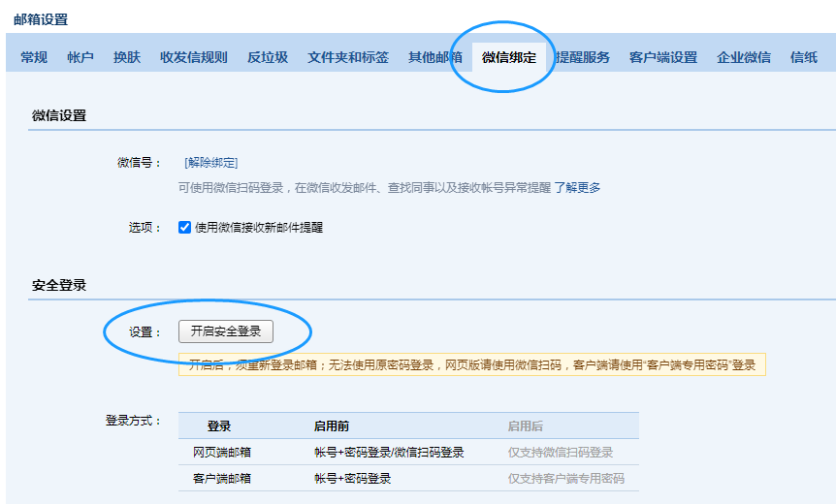
Task: Click the 微信号 field label
Action: (x=139, y=163)
